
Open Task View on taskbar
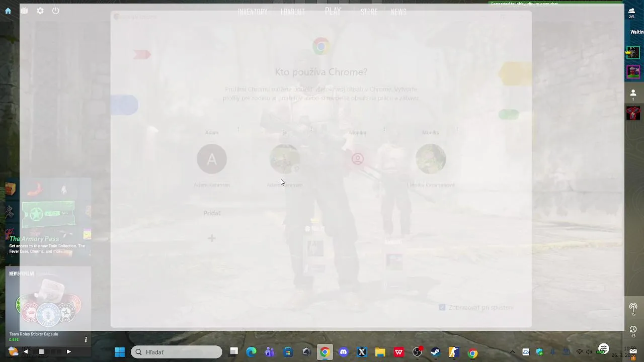(233, 352)
